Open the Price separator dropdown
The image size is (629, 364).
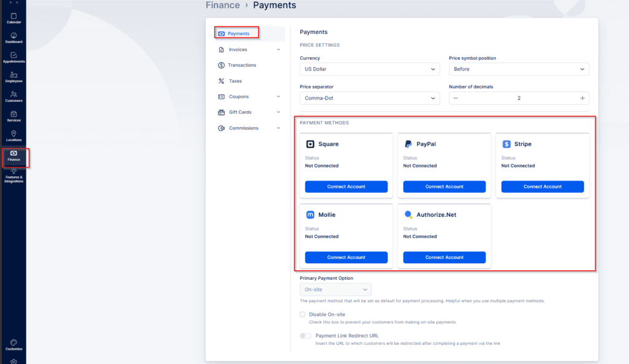(369, 98)
